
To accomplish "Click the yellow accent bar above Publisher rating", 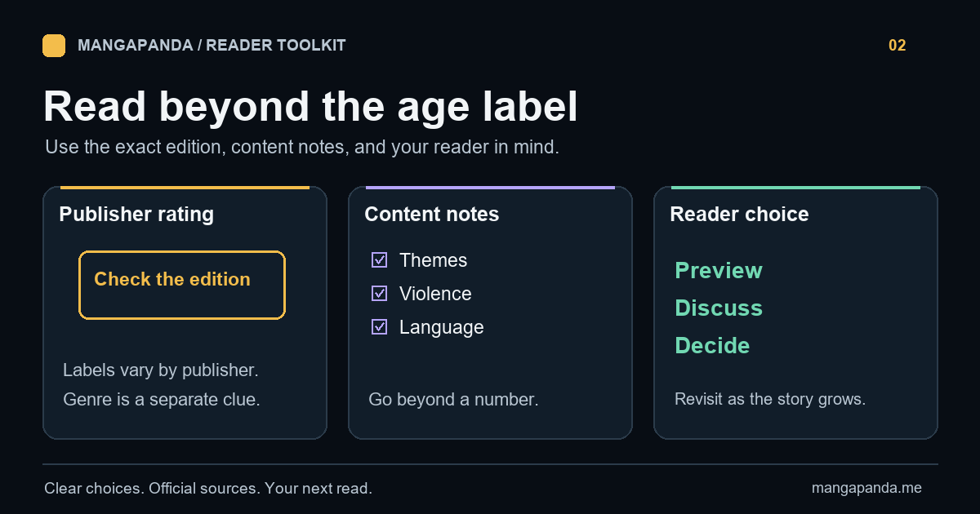I will [185, 188].
